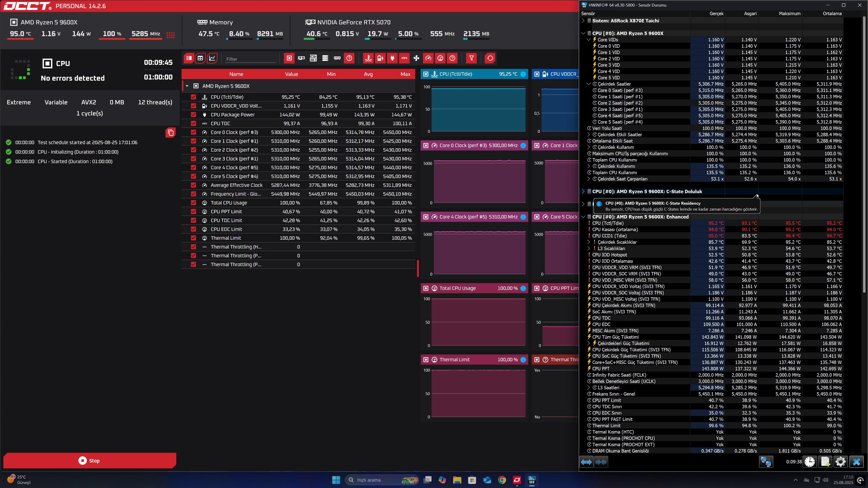This screenshot has width=868, height=488.
Task: Expand Sistem: ASRock X870E Taichi node
Action: coord(583,21)
